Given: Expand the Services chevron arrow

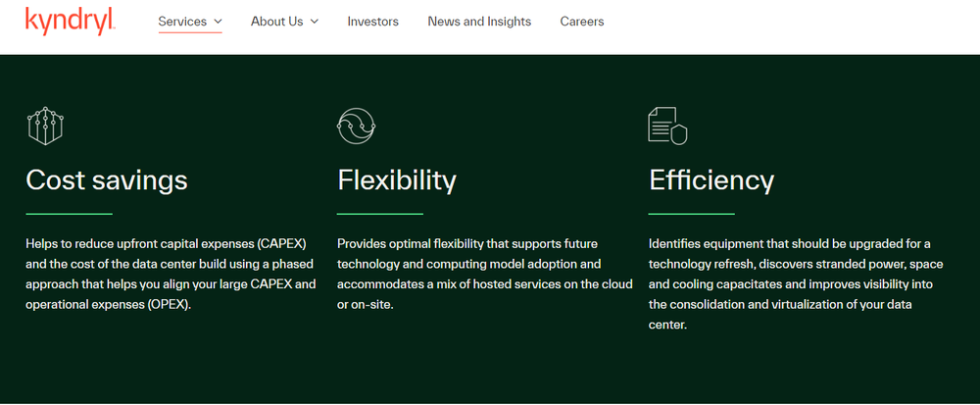Looking at the screenshot, I should [x=218, y=22].
